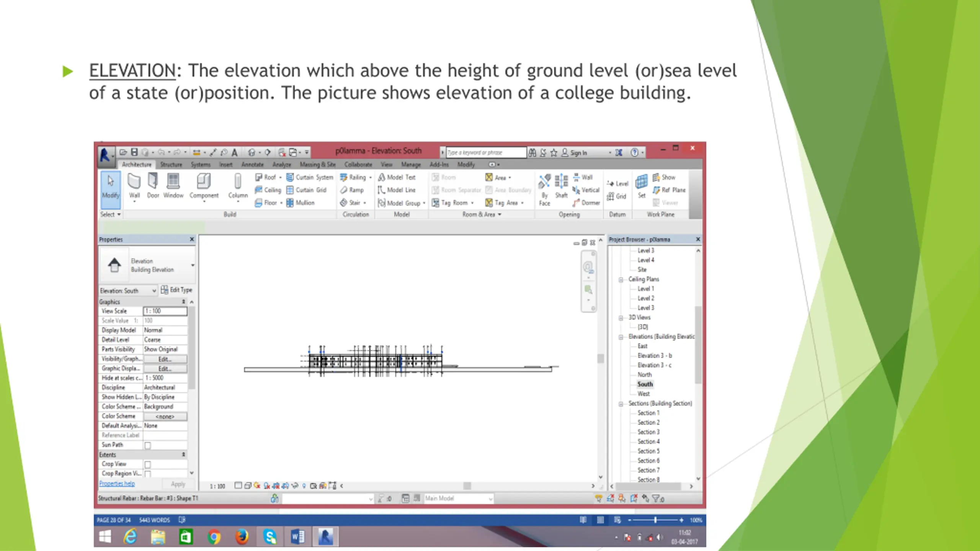Toggle the Crop View checkbox
The image size is (980, 551).
coord(148,465)
